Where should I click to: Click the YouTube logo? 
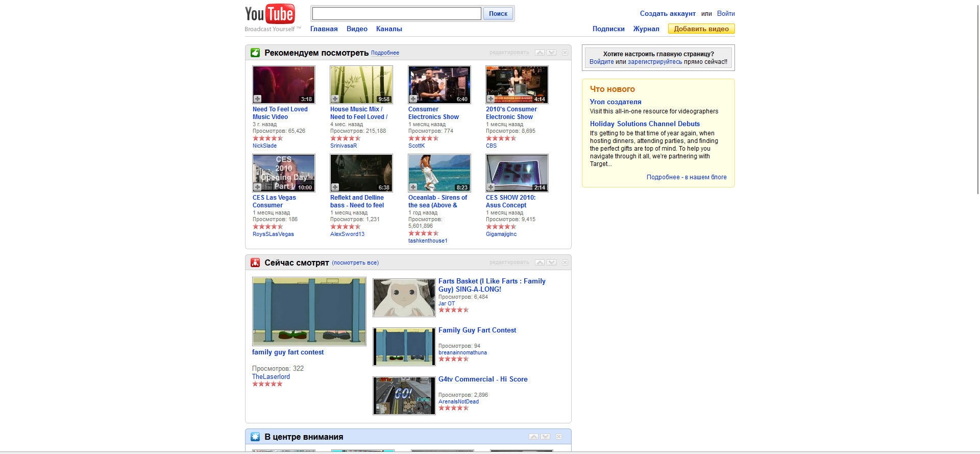[x=269, y=14]
